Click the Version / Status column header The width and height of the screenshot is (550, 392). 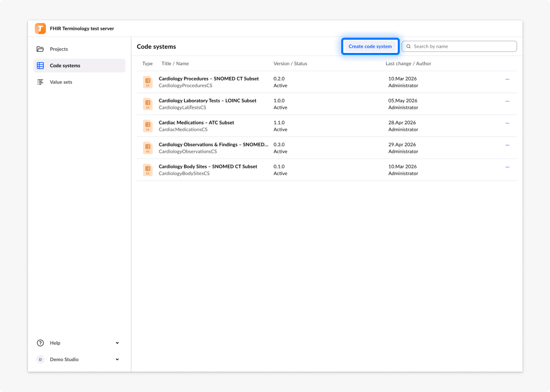(290, 64)
